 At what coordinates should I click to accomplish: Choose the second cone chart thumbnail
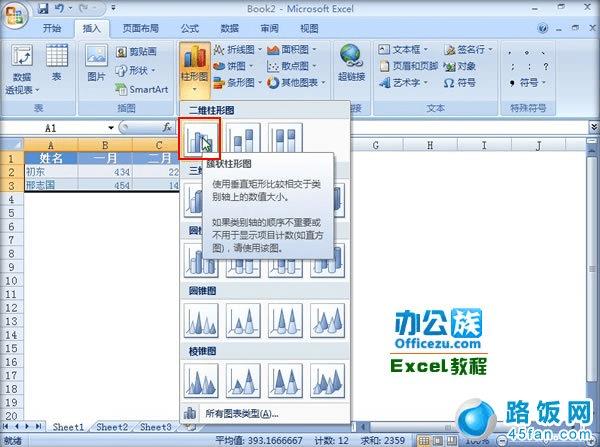coord(243,320)
